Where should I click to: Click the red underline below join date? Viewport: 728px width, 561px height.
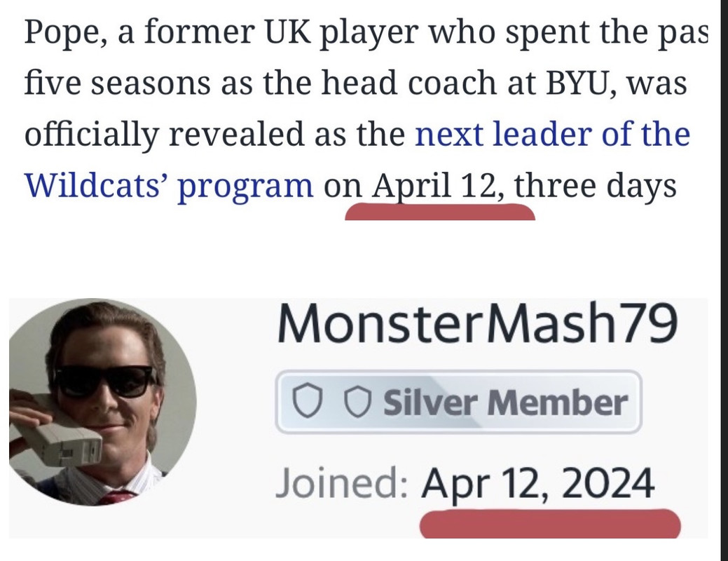pos(550,524)
